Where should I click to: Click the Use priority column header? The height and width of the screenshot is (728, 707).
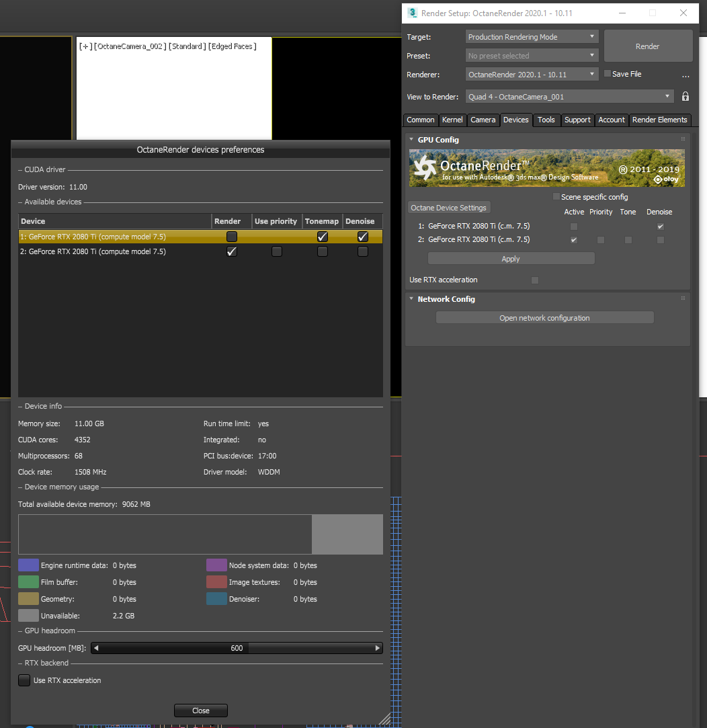tap(276, 221)
